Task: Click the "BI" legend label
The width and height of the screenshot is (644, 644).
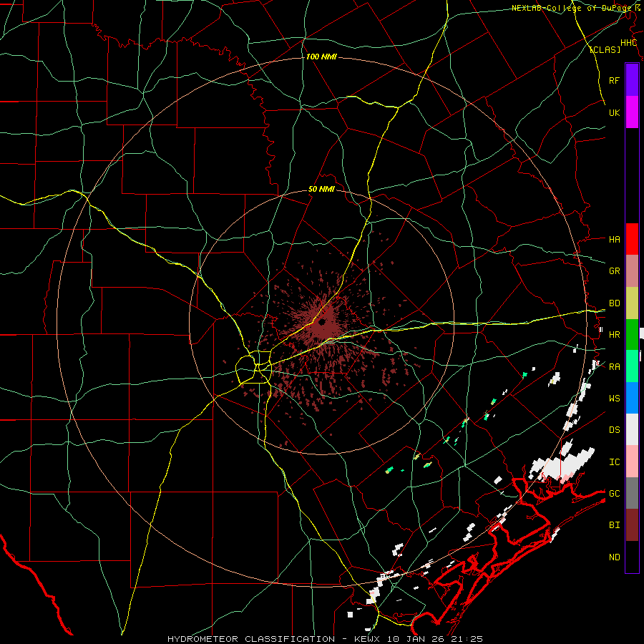Action: click(614, 525)
